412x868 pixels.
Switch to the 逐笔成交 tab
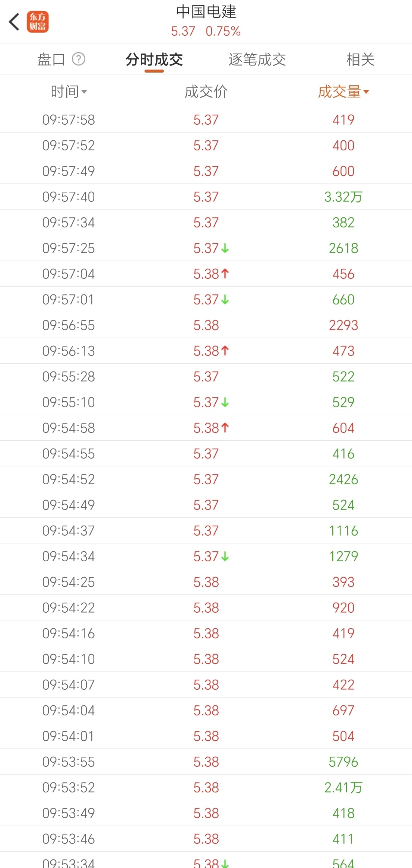click(257, 59)
